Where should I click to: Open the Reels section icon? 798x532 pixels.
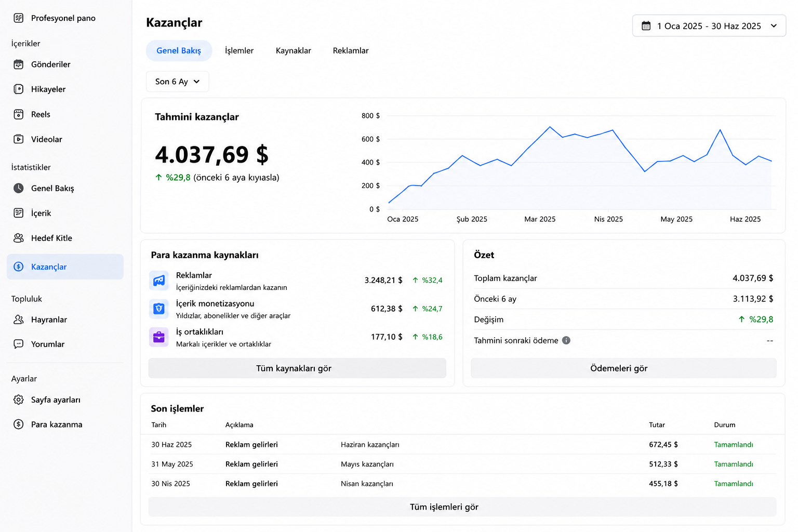tap(19, 114)
